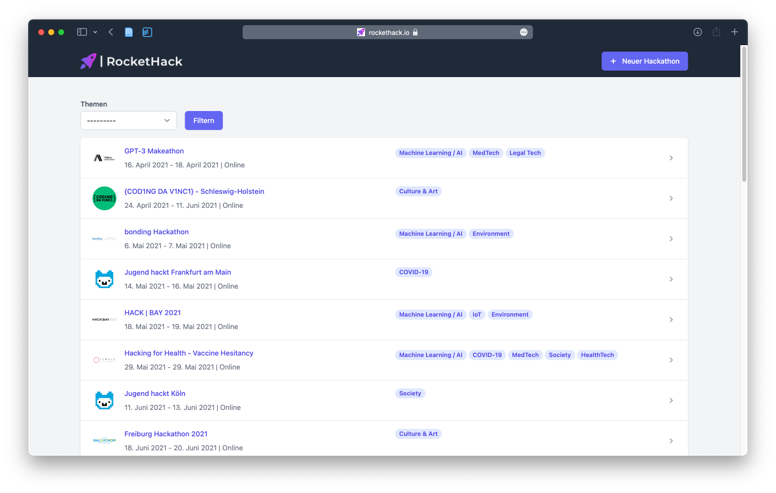Click the GPT-3 Makeathon organizer logo

(104, 158)
